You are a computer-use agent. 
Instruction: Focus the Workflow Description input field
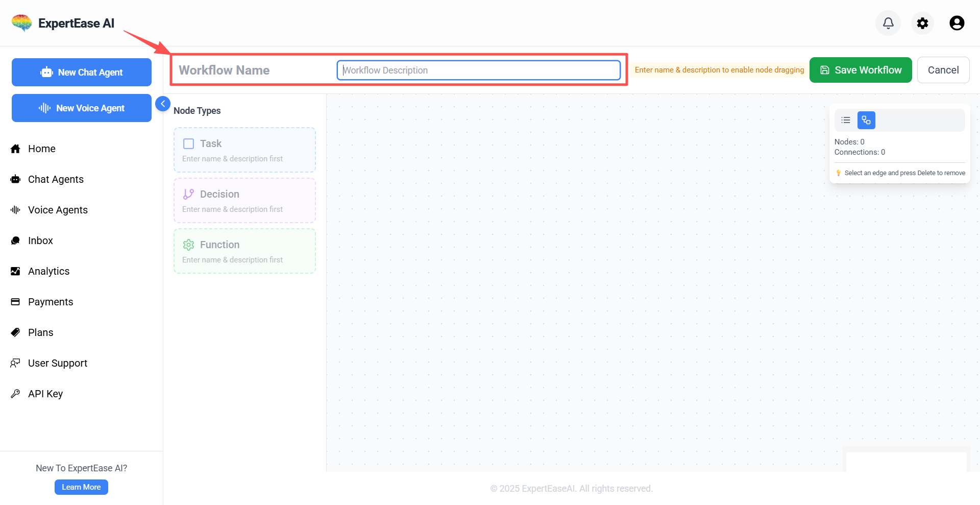click(x=478, y=70)
